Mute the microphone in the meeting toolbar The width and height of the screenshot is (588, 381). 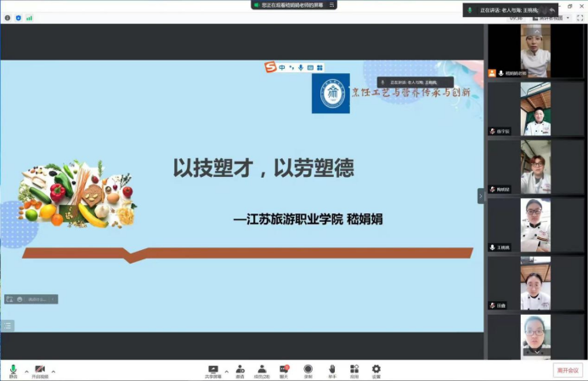point(13,372)
